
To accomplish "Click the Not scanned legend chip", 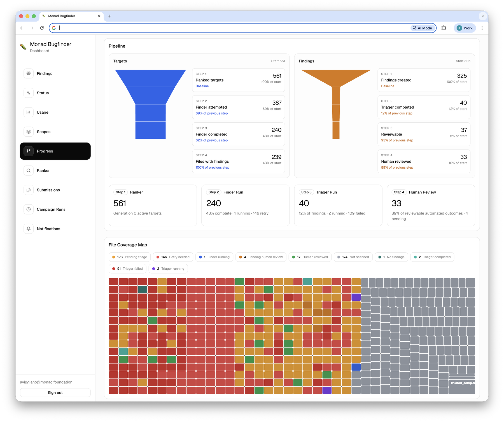I will coord(353,257).
